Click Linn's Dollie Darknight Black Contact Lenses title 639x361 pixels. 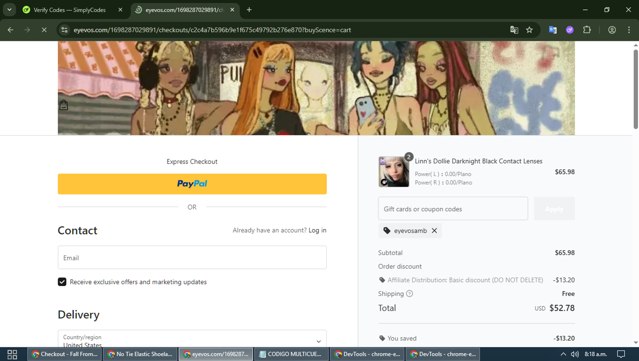[x=478, y=161]
